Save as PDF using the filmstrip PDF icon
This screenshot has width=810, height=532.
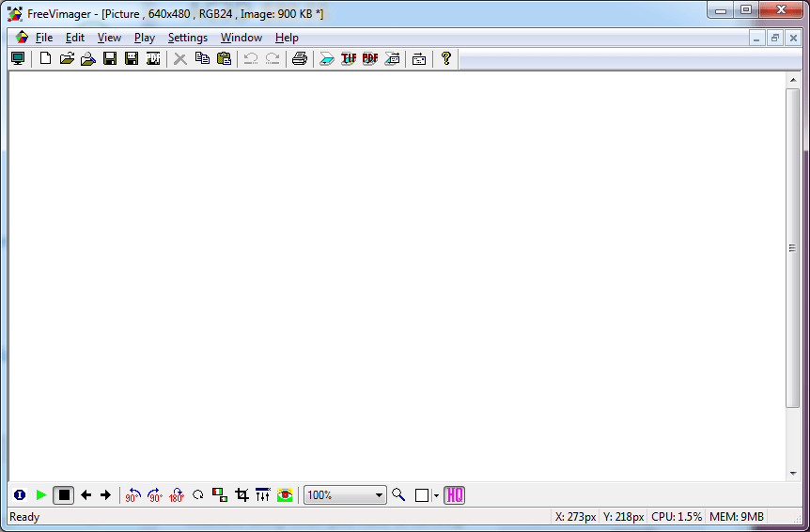click(x=153, y=59)
